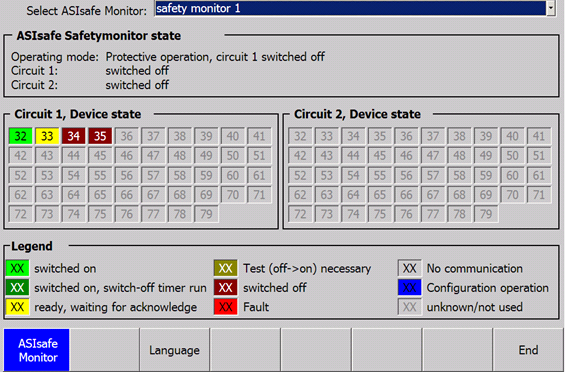Click device 55 in Circuit 1
The height and width of the screenshot is (373, 565).
100,176
